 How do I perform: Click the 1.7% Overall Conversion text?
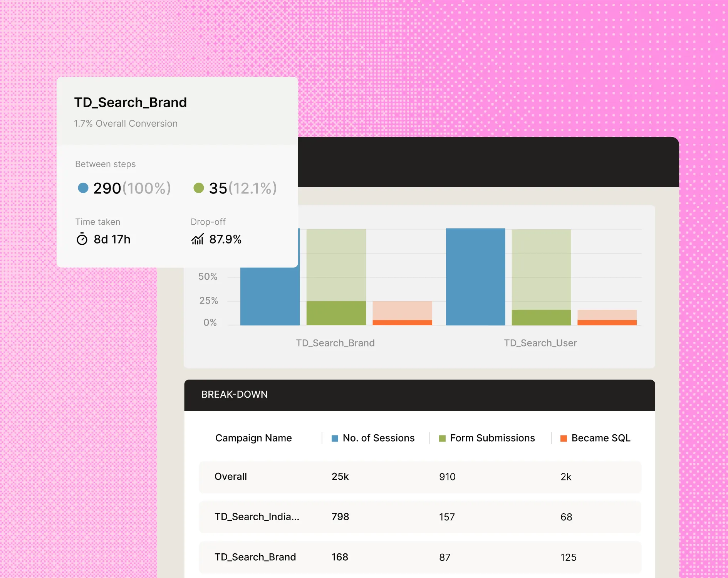(126, 124)
